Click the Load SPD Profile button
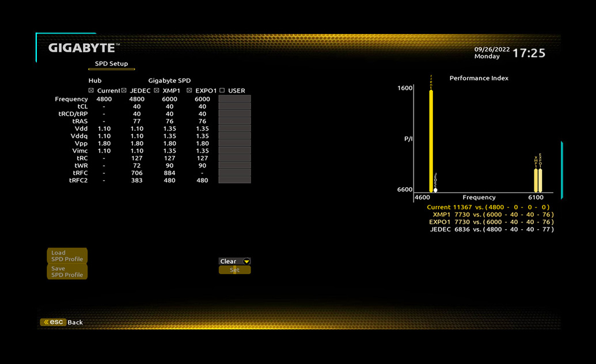 (67, 256)
